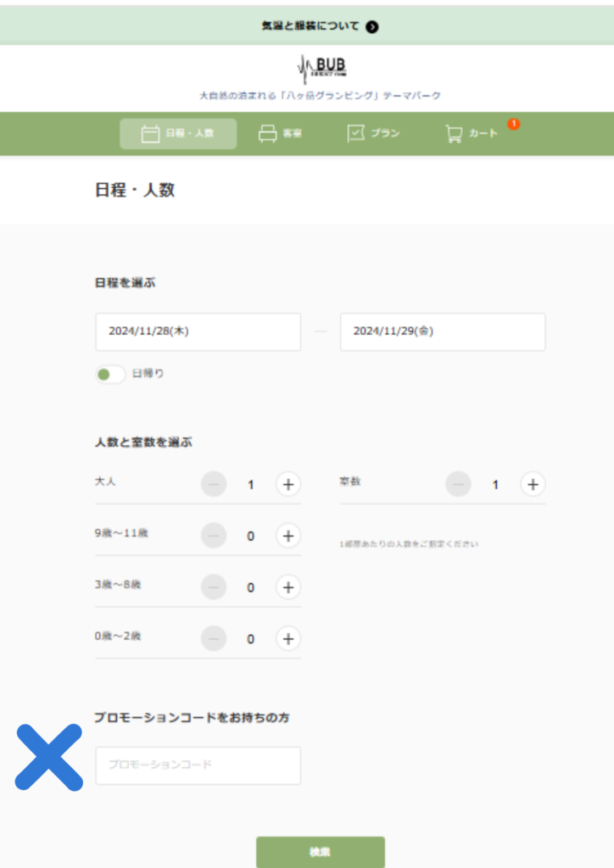Viewport: 614px width, 868px height.
Task: Click the cart notification badge
Action: coord(513,125)
